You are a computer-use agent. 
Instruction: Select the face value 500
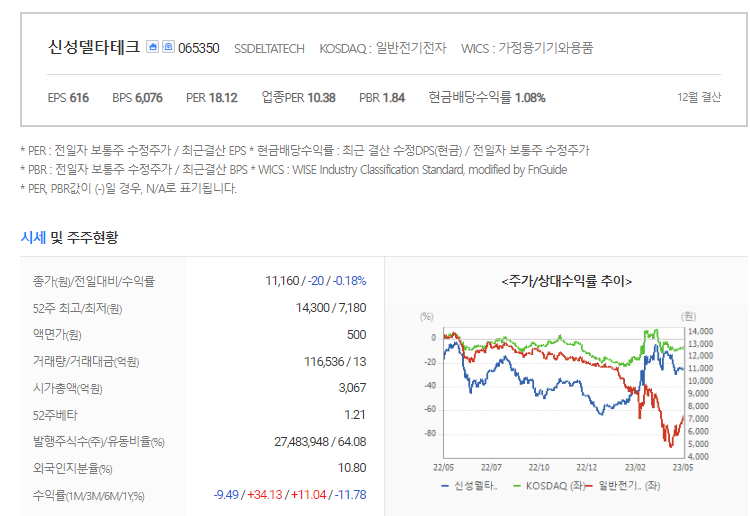point(356,334)
